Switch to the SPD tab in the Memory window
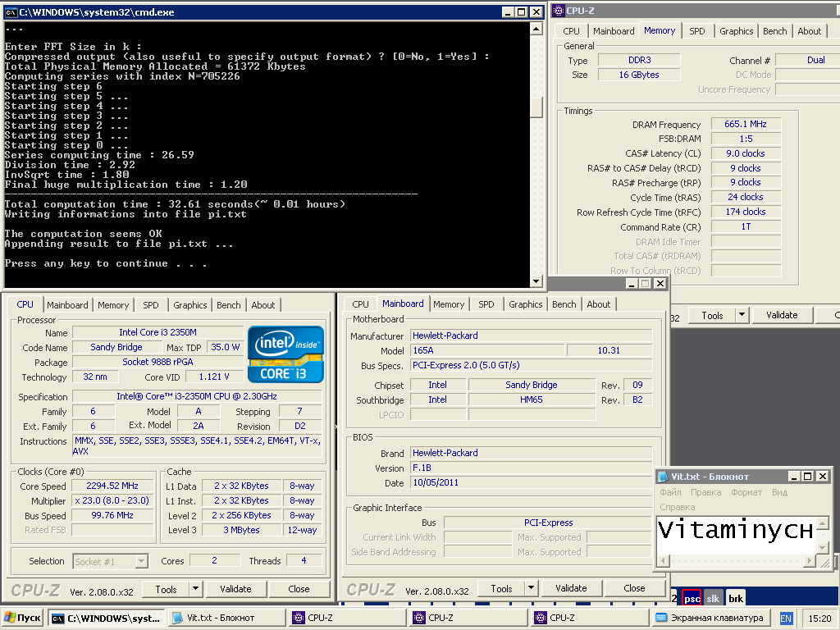Image resolution: width=840 pixels, height=630 pixels. [697, 31]
